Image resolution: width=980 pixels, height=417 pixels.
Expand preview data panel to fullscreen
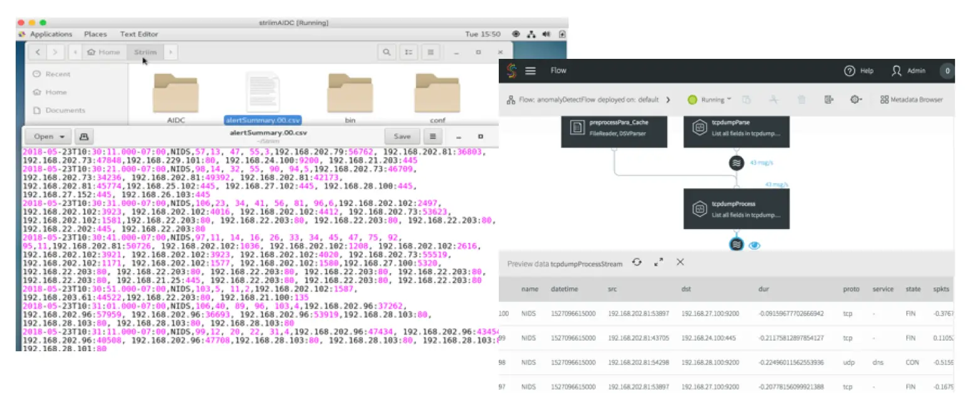point(659,263)
